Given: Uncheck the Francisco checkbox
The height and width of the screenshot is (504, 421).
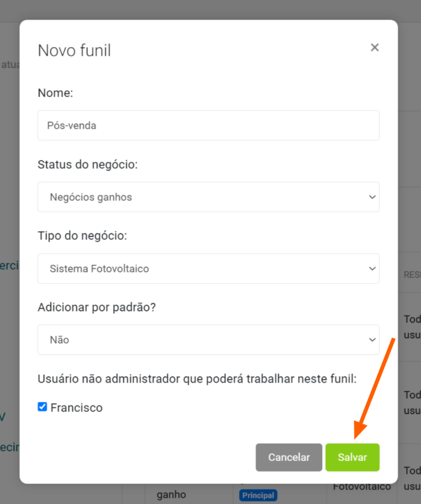Looking at the screenshot, I should 43,407.
